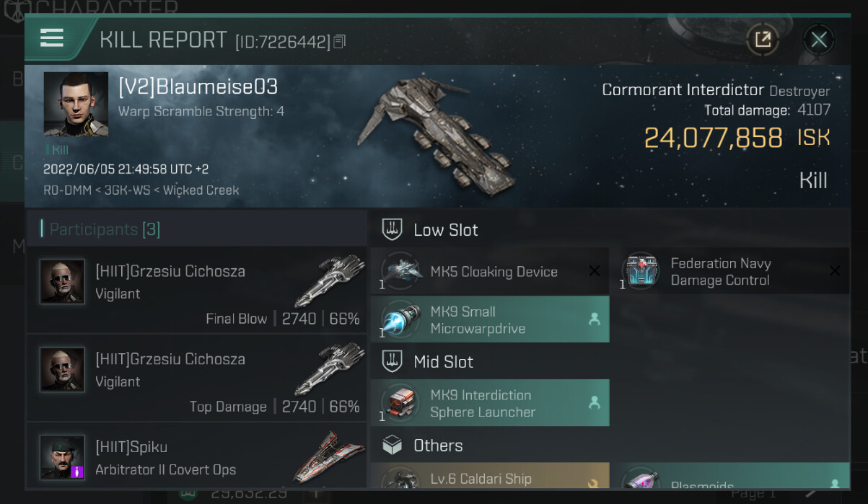868x504 pixels.
Task: Open the MK9 Interdiction Sphere Launcher item
Action: click(x=490, y=403)
